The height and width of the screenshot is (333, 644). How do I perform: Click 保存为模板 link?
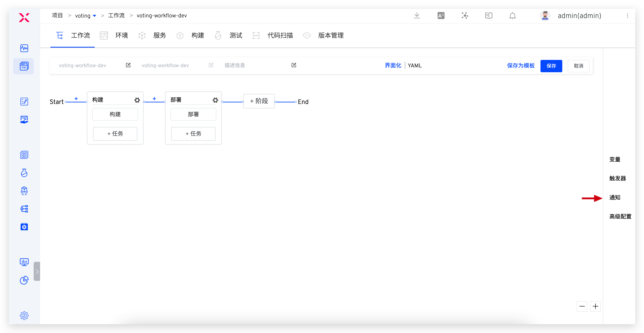(x=520, y=66)
